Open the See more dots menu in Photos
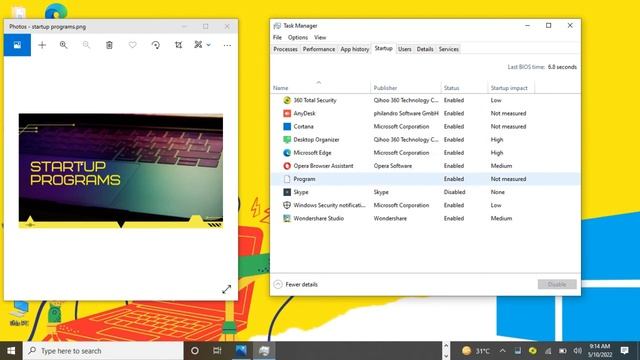640x360 pixels. coord(227,45)
